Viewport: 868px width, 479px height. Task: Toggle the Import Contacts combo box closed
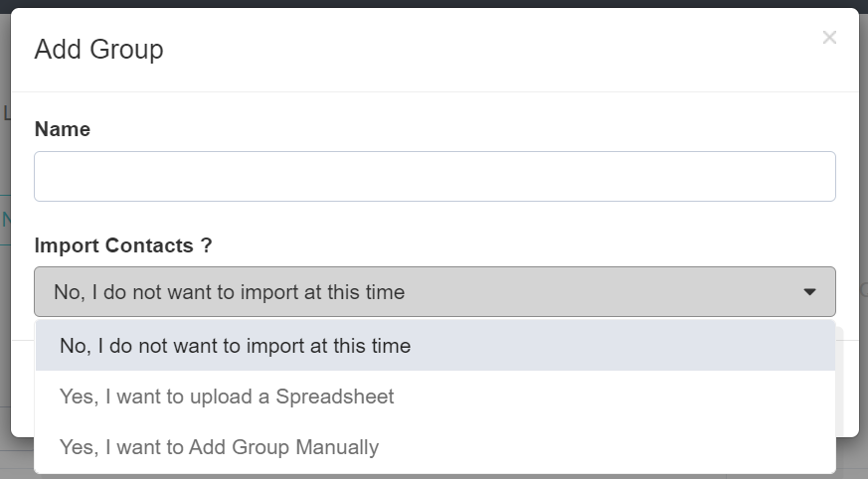tap(434, 292)
